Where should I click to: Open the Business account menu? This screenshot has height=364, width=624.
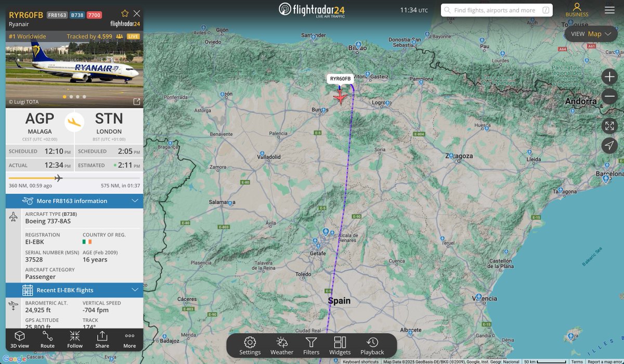577,10
